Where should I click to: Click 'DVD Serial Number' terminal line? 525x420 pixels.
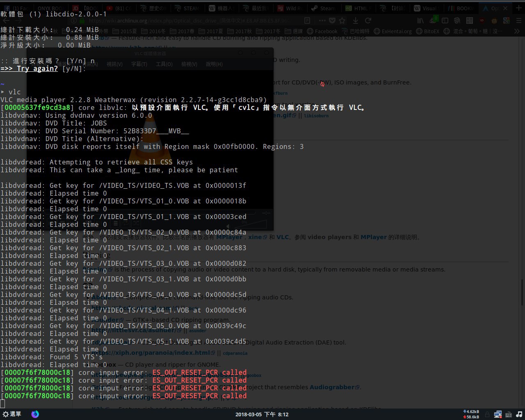click(x=95, y=131)
